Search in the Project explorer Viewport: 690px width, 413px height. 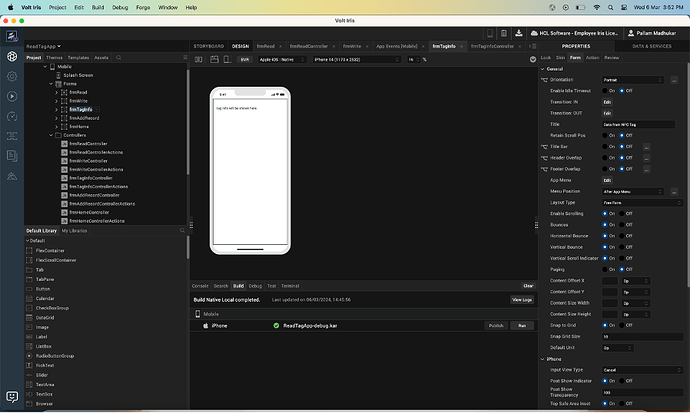118,58
